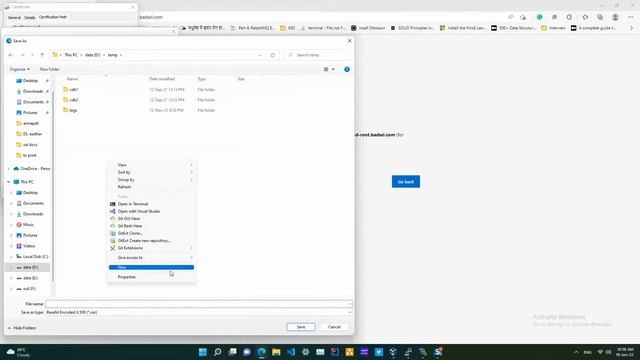Click the GitExt Create new repository icon
Image resolution: width=640 pixels, height=360 pixels.
(x=113, y=241)
